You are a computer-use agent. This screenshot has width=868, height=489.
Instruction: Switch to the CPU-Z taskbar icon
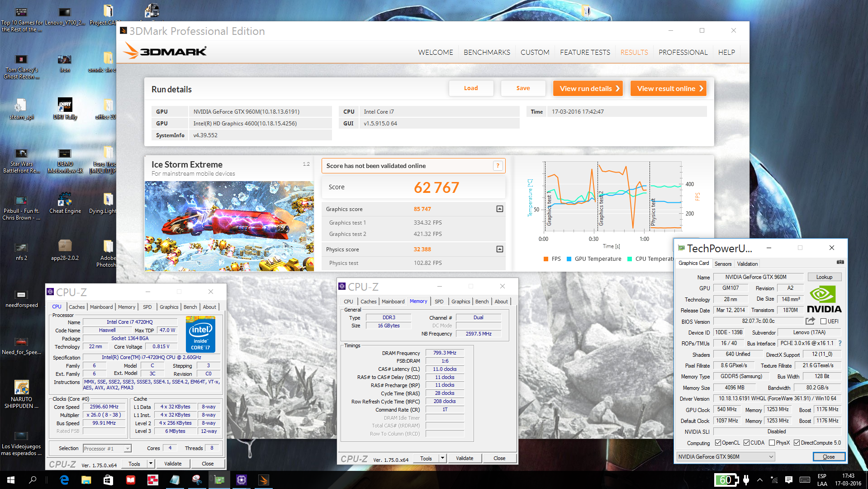[242, 480]
